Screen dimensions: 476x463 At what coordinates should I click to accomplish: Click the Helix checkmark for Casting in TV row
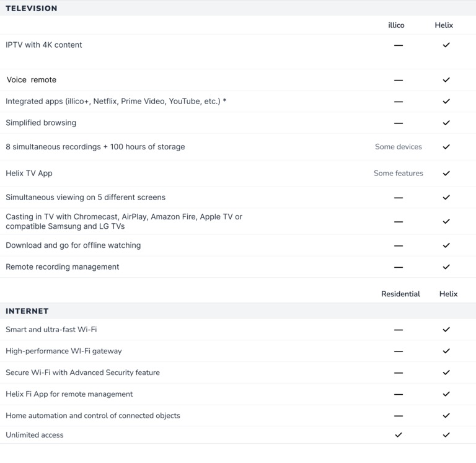click(446, 221)
